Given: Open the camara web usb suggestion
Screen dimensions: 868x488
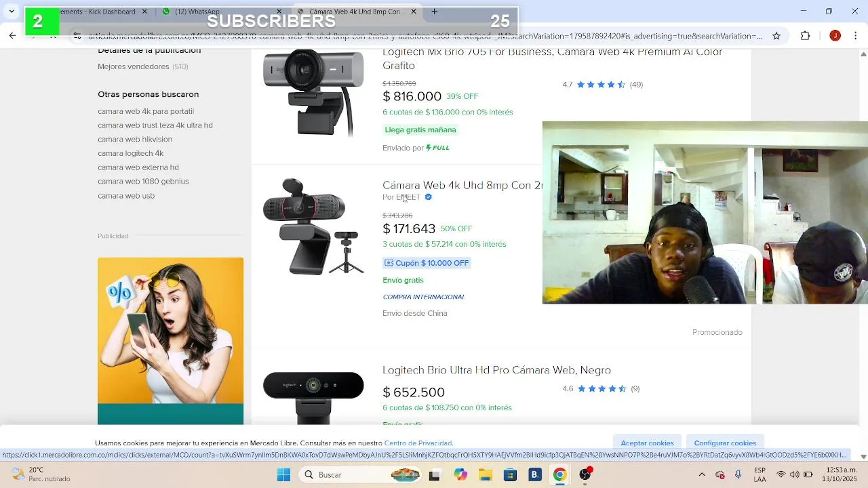Looking at the screenshot, I should click(126, 196).
